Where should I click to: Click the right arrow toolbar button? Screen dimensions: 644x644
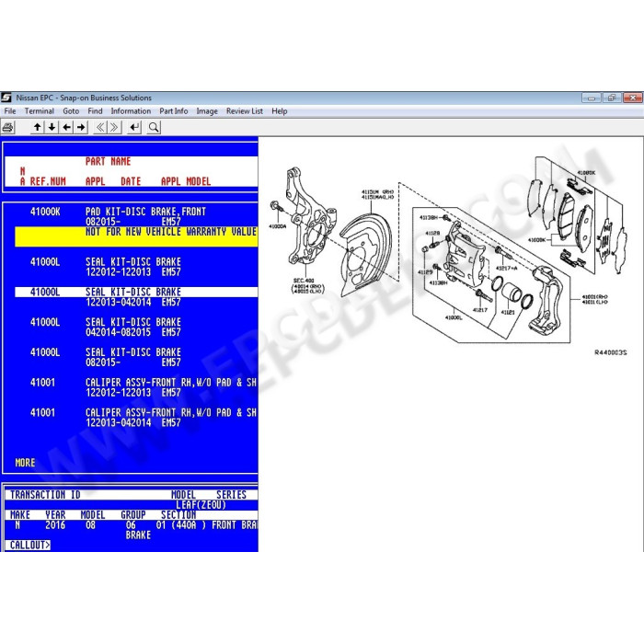pyautogui.click(x=81, y=127)
